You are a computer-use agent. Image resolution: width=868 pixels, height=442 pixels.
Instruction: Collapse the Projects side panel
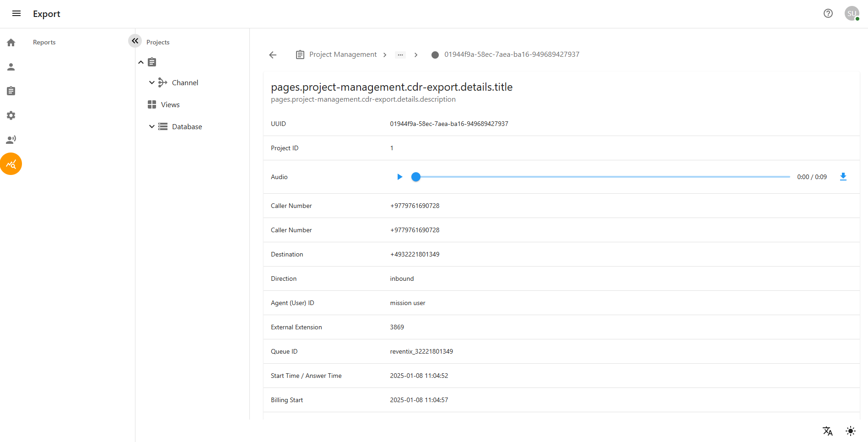(135, 41)
